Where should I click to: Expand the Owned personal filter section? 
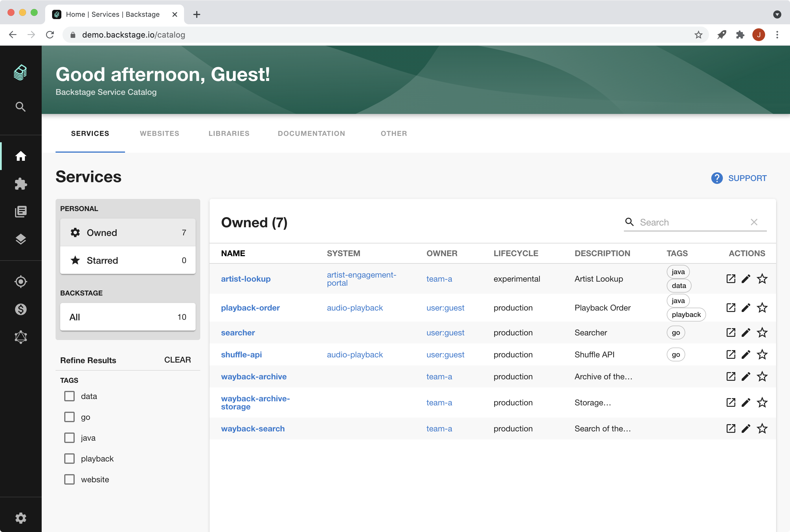128,232
